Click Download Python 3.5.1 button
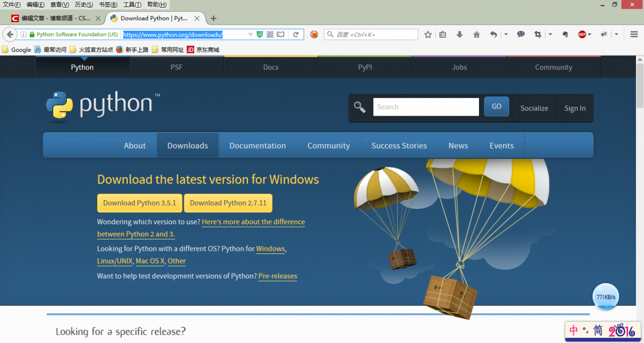 [140, 203]
